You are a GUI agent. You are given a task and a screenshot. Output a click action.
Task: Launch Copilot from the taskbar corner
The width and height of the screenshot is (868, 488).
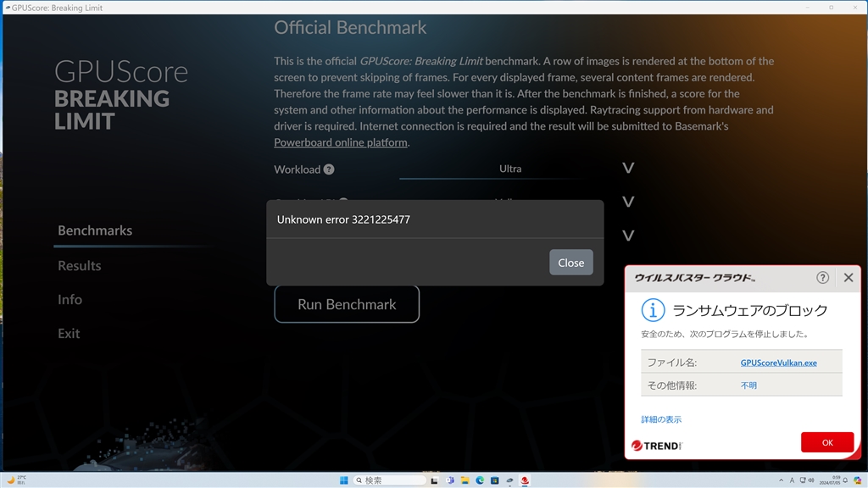click(858, 480)
